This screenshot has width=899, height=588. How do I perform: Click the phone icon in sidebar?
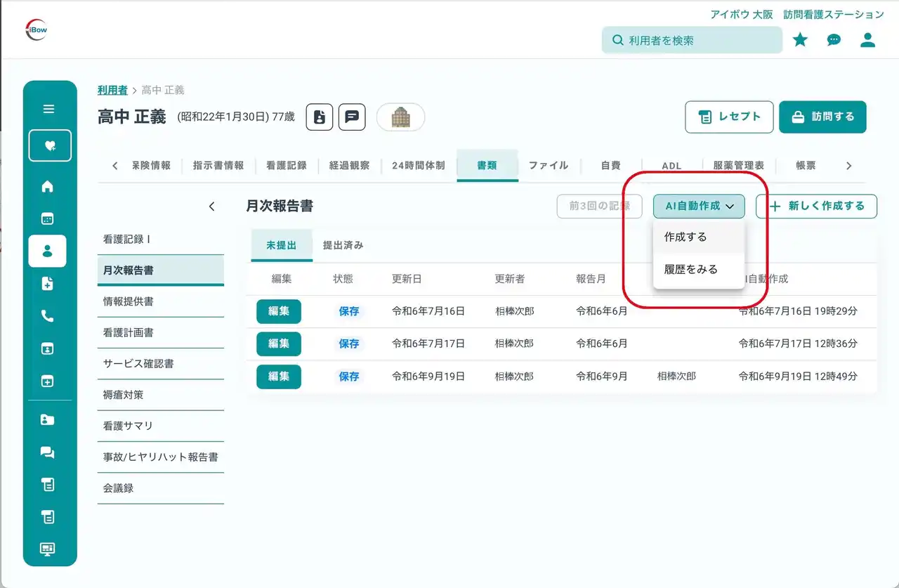coord(48,316)
